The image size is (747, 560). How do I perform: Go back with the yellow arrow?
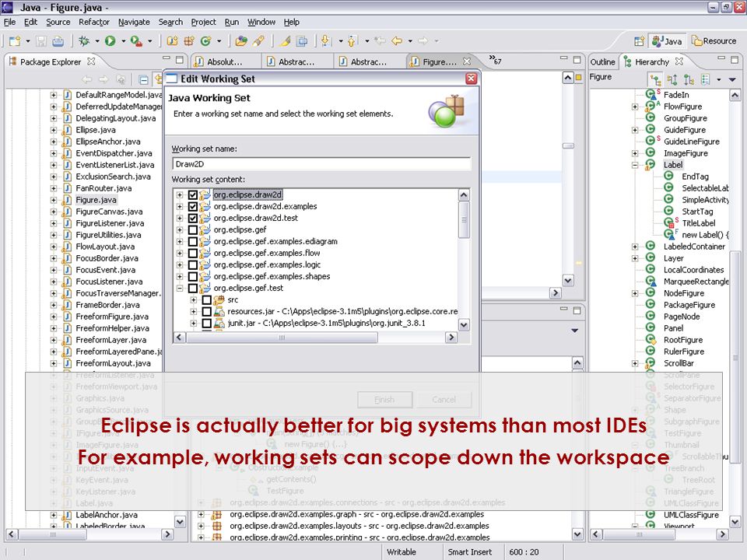pyautogui.click(x=397, y=41)
